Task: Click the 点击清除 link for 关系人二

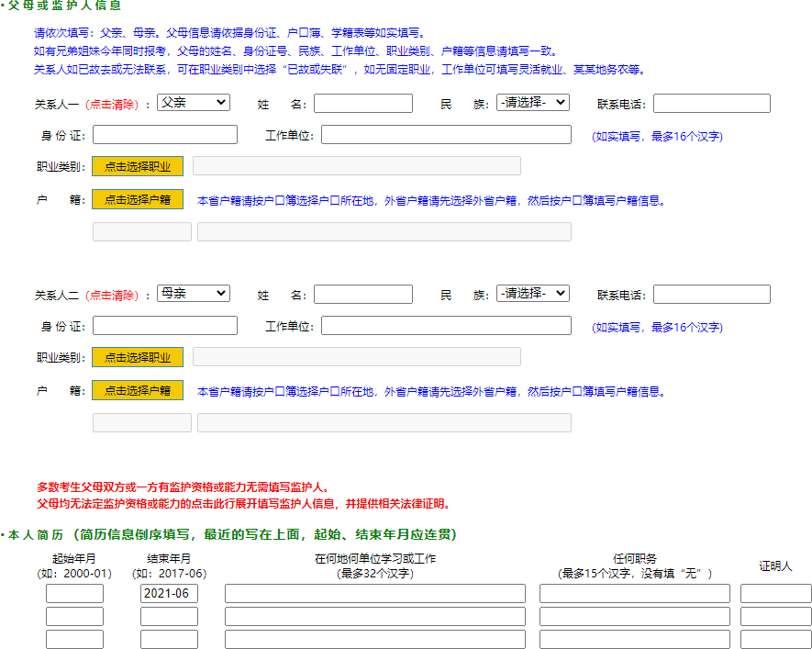Action: coord(113,296)
